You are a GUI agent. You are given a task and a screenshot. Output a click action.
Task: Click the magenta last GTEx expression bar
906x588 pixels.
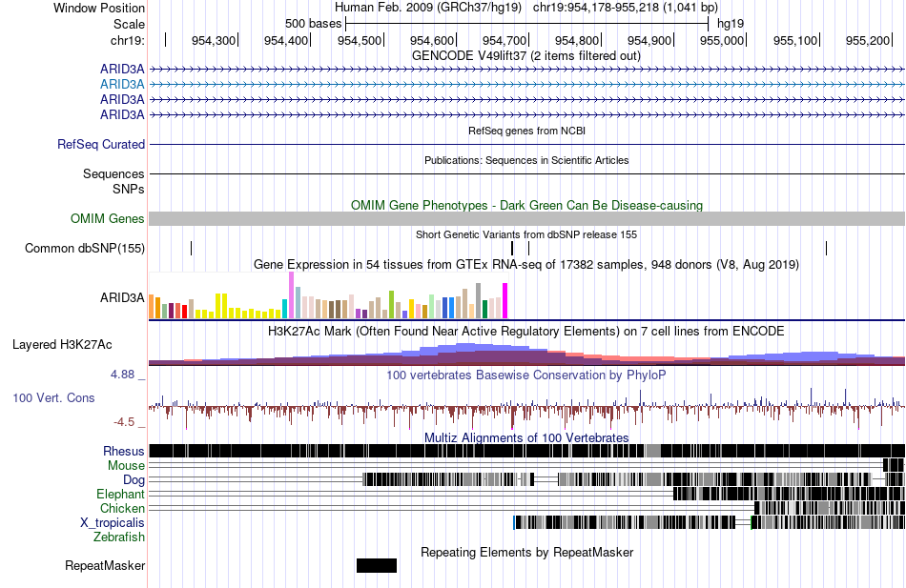click(x=505, y=301)
